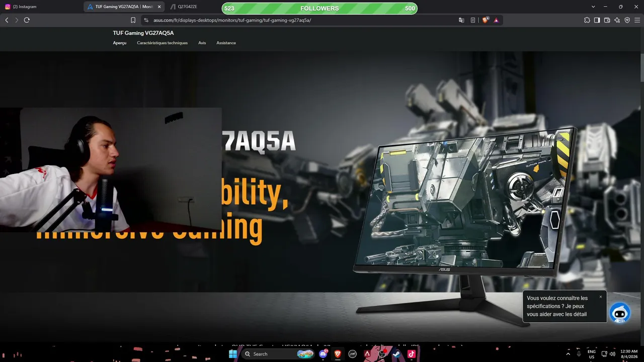Open the browser hamburger menu
This screenshot has height=362, width=644.
tap(637, 20)
